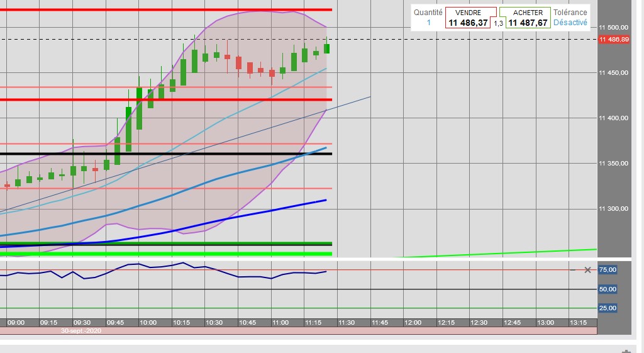The width and height of the screenshot is (644, 353).
Task: Click the 10:00 time axis label
Action: click(148, 323)
